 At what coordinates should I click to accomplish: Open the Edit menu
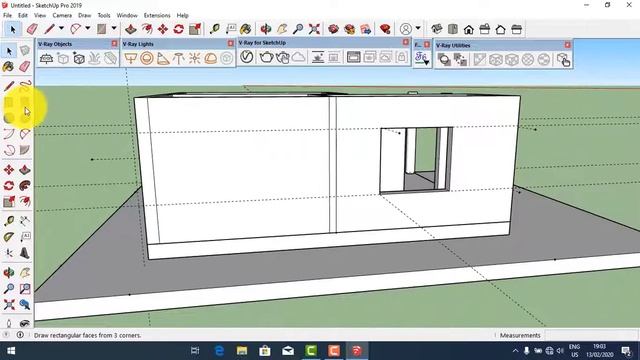coord(23,15)
